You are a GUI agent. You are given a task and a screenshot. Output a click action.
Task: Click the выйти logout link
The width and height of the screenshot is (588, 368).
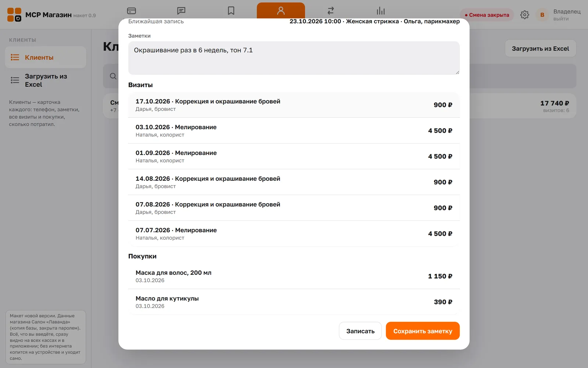(561, 19)
